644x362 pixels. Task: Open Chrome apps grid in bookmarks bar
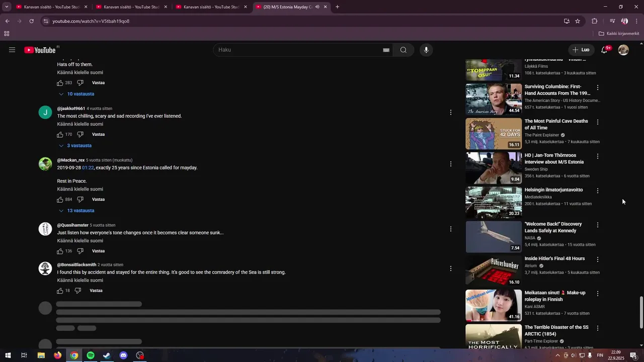[7, 34]
